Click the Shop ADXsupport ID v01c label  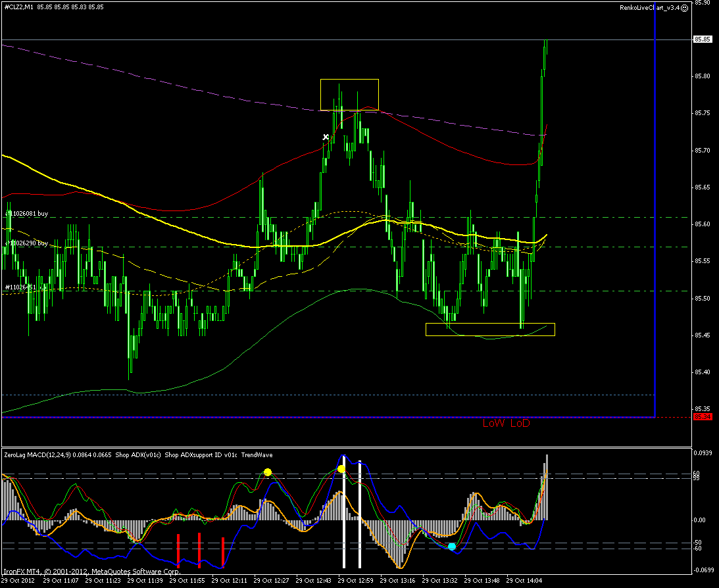tap(201, 455)
